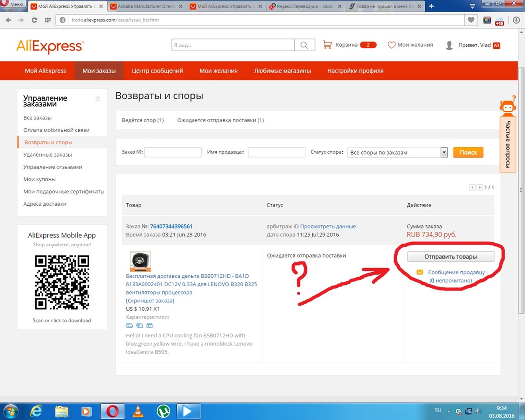
Task: Click the Заказ № input field
Action: (x=173, y=152)
